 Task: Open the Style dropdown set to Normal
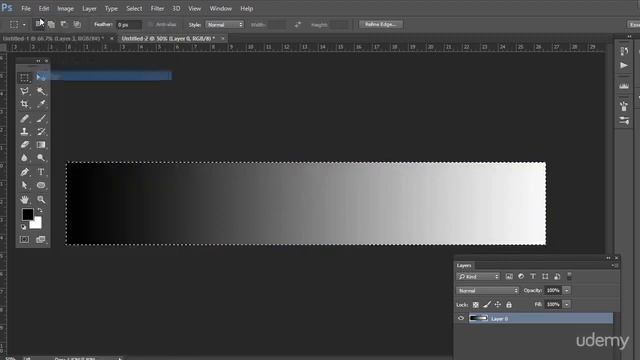(224, 25)
